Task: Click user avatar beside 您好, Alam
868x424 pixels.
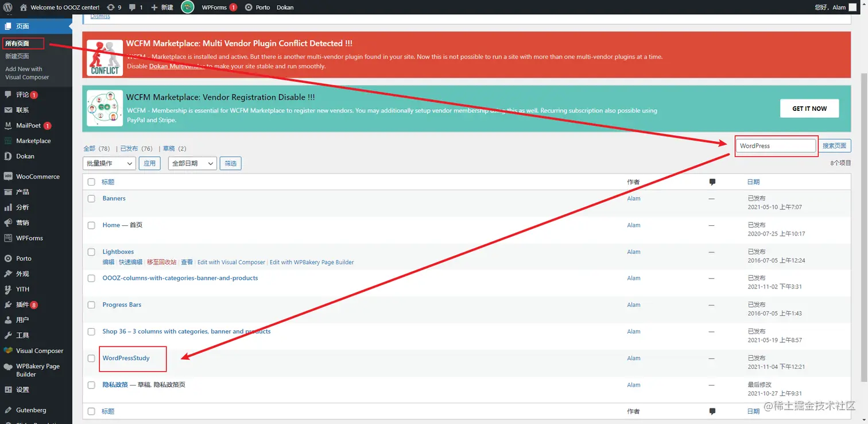Action: [854, 7]
